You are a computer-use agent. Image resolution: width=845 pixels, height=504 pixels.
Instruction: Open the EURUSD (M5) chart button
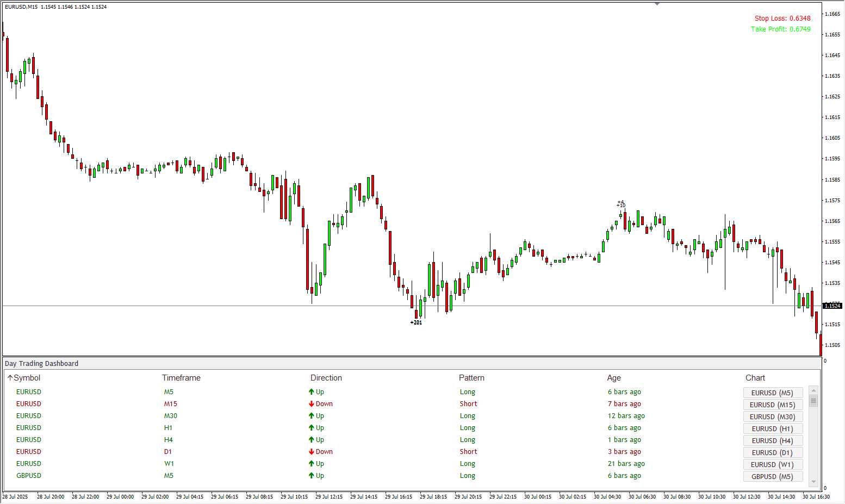pos(772,393)
